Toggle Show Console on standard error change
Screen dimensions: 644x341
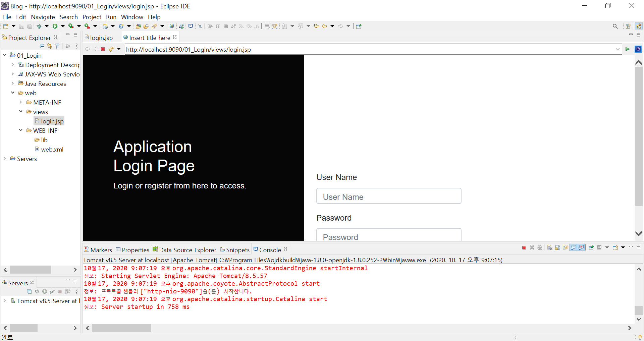[x=581, y=248]
